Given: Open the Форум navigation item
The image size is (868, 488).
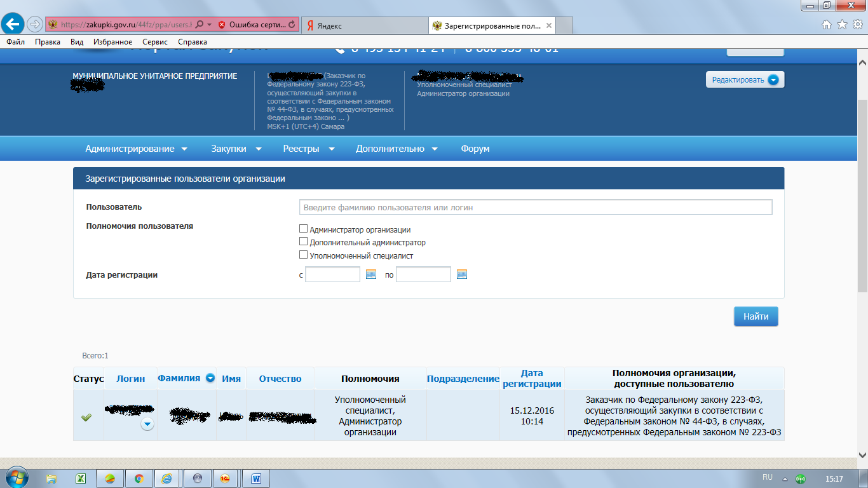Looking at the screenshot, I should pyautogui.click(x=475, y=149).
